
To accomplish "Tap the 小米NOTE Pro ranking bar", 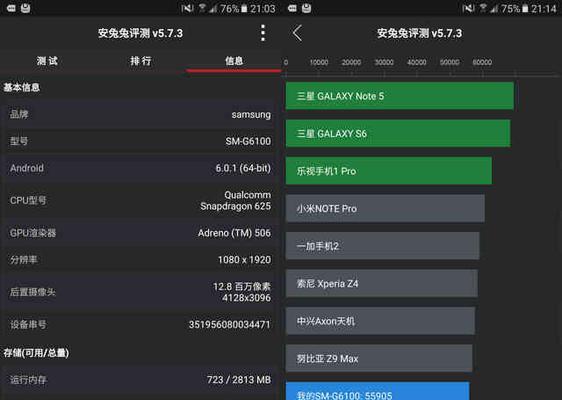I will coord(385,208).
